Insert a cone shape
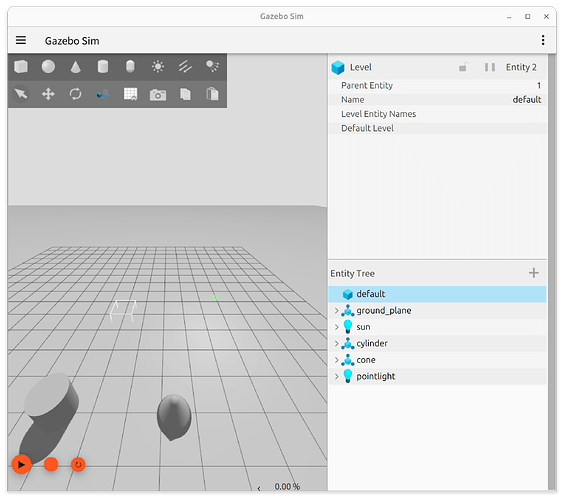 click(x=76, y=67)
